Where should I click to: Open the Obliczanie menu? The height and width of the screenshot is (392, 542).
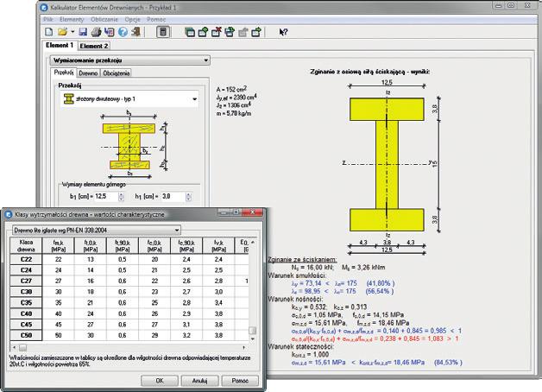(x=104, y=19)
